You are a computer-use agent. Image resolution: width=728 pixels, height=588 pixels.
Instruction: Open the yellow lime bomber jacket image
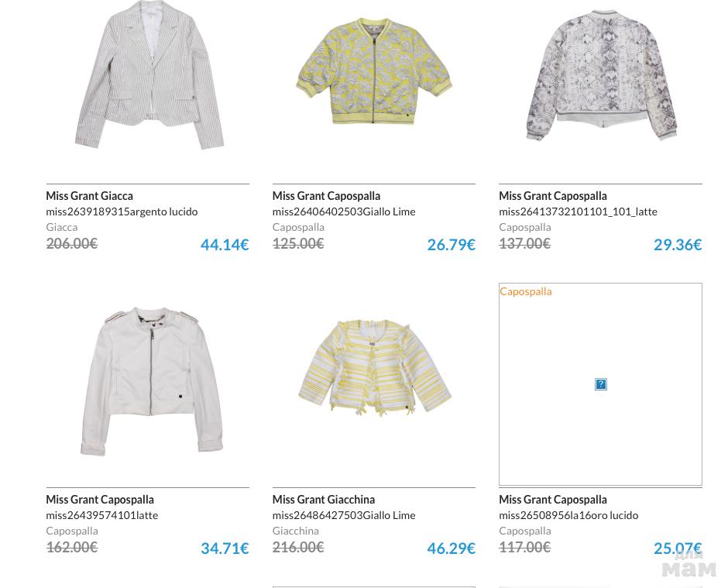tap(373, 72)
